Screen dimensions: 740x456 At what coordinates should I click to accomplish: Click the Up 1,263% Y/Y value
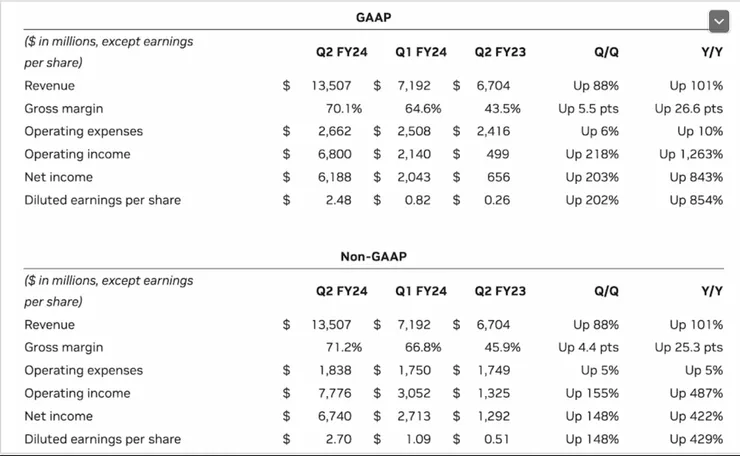click(690, 154)
